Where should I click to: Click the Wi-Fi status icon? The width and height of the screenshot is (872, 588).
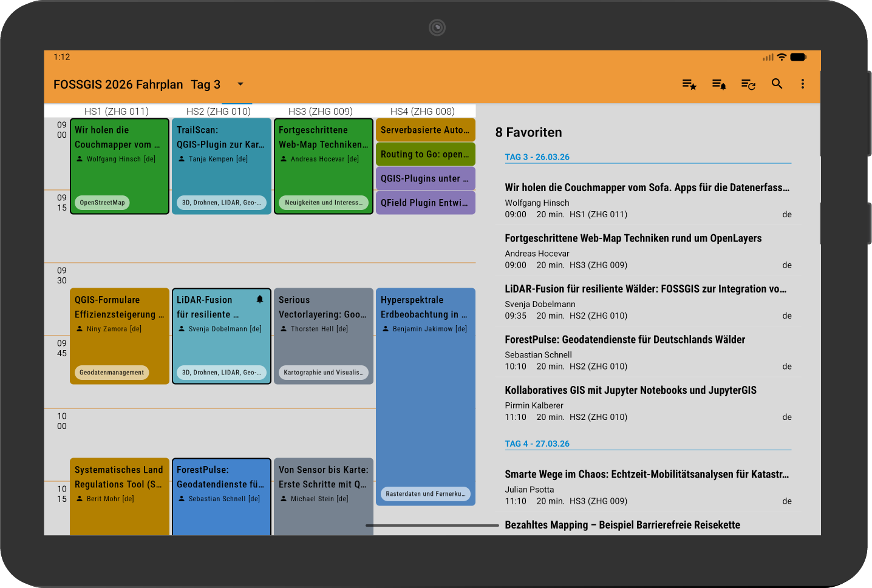[782, 57]
